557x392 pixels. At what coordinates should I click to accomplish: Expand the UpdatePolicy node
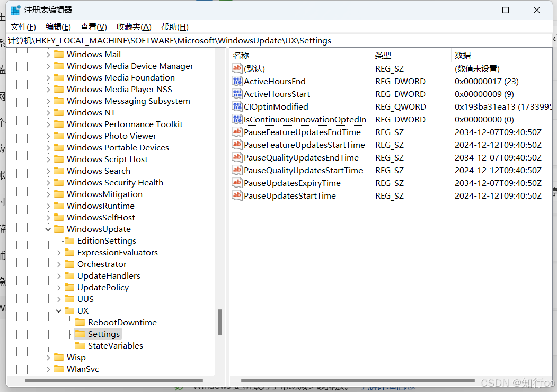point(59,288)
